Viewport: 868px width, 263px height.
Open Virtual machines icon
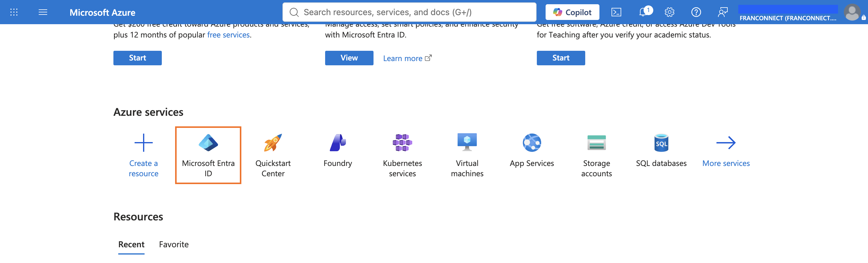click(x=467, y=143)
